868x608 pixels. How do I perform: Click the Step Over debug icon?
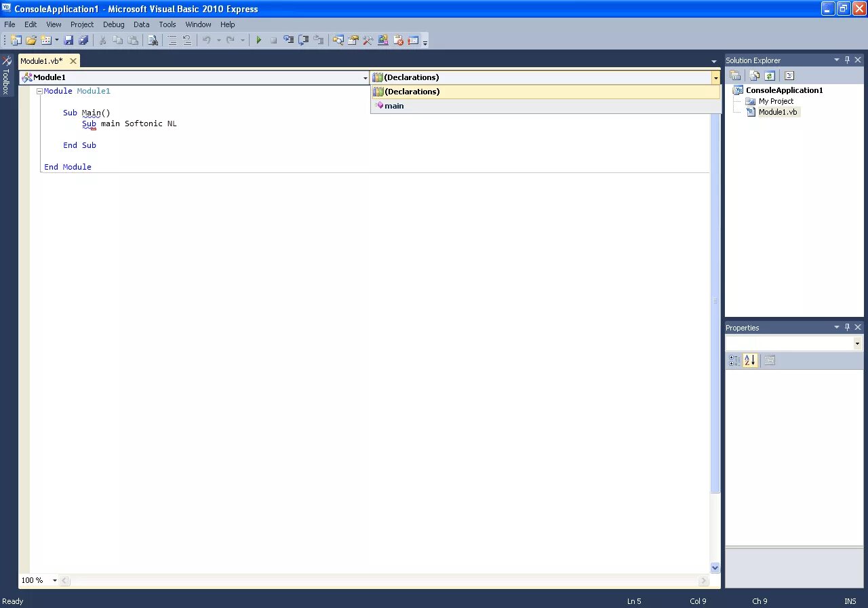tap(304, 40)
